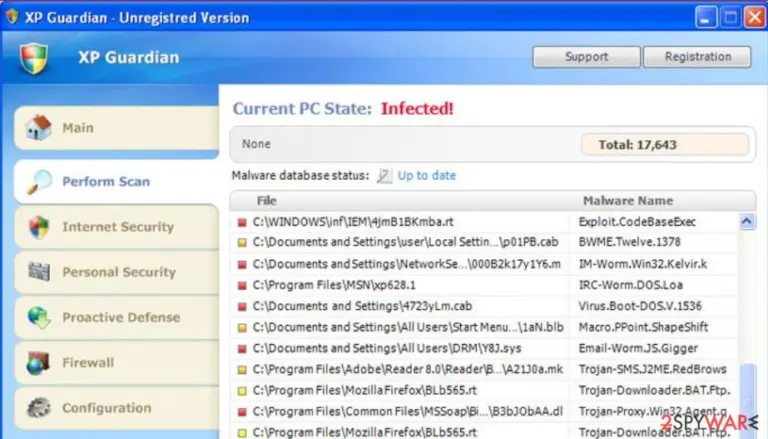This screenshot has width=768, height=439.
Task: Click the colored shield Internet Security icon
Action: [39, 227]
